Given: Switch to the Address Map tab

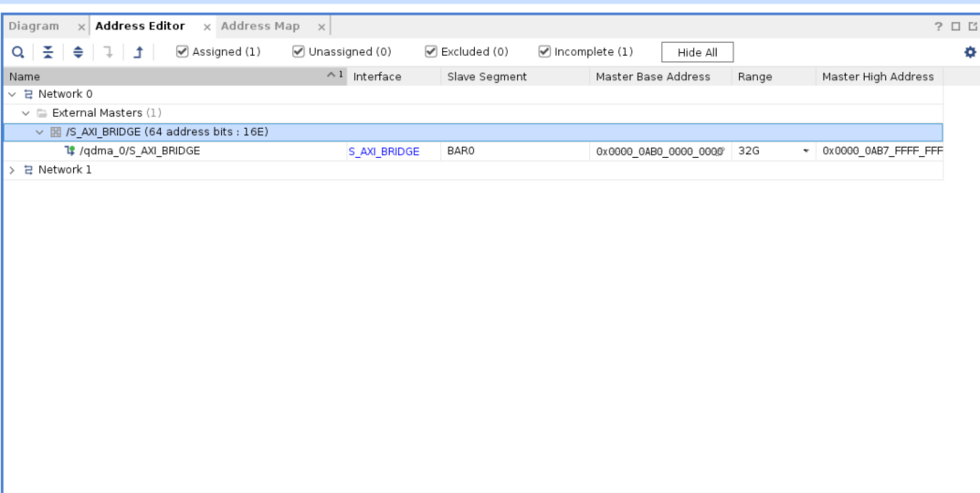Looking at the screenshot, I should [x=260, y=26].
